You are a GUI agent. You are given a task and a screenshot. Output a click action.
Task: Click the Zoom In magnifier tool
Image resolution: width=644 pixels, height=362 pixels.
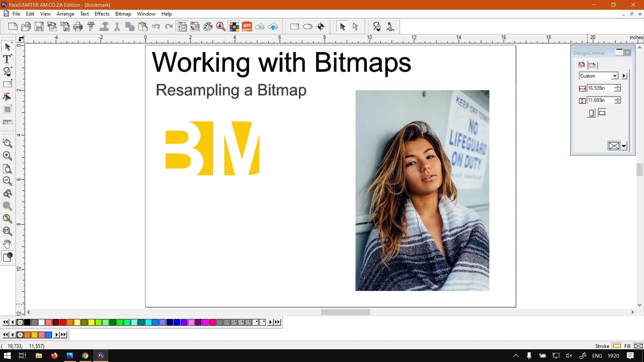(7, 156)
